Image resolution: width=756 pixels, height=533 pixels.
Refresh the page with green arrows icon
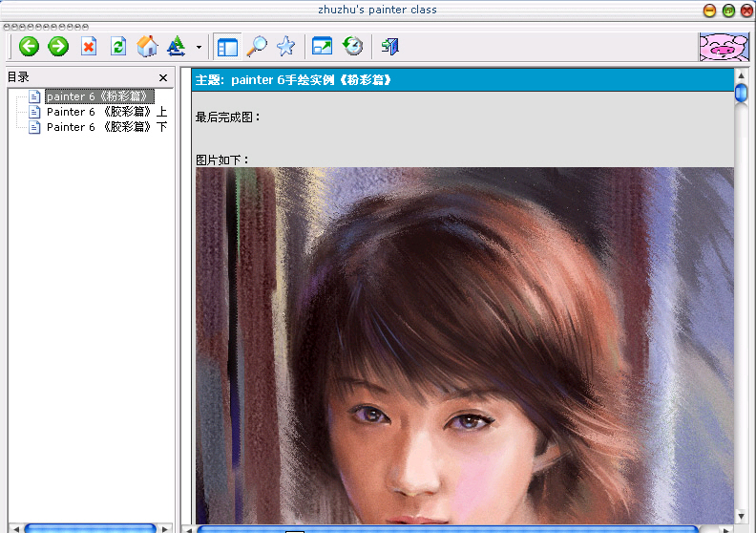[x=118, y=46]
